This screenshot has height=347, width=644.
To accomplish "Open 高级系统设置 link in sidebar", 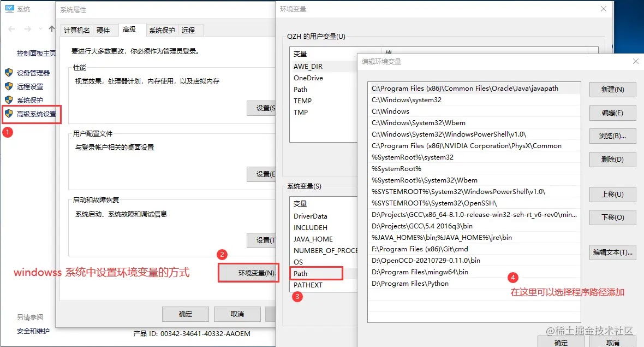I will (x=36, y=114).
